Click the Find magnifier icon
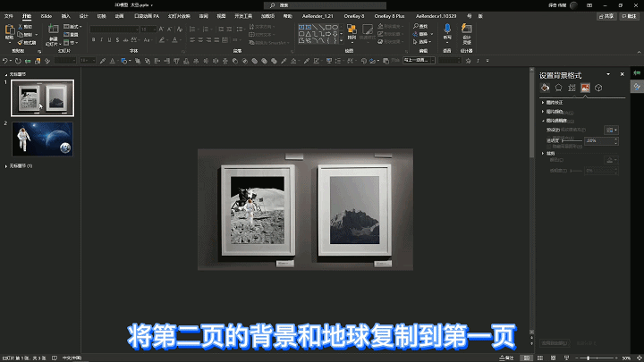Image resolution: width=644 pixels, height=362 pixels. click(x=416, y=26)
